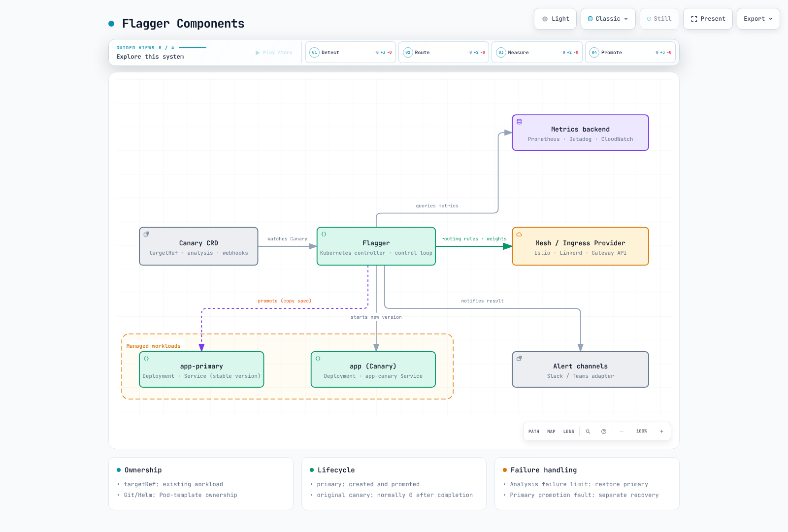This screenshot has height=532, width=788.
Task: Select the Mesh / Ingress Provider node
Action: [581, 246]
